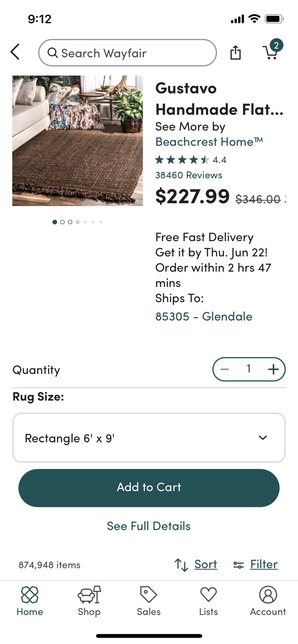
Task: Open See Full Details
Action: click(148, 526)
